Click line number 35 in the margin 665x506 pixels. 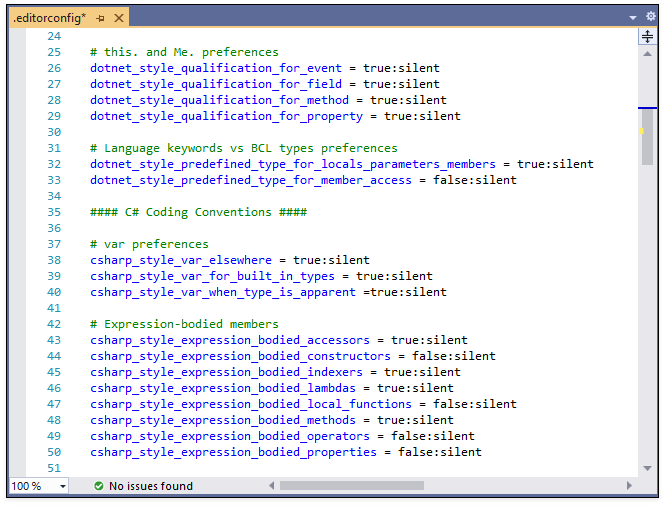point(54,212)
